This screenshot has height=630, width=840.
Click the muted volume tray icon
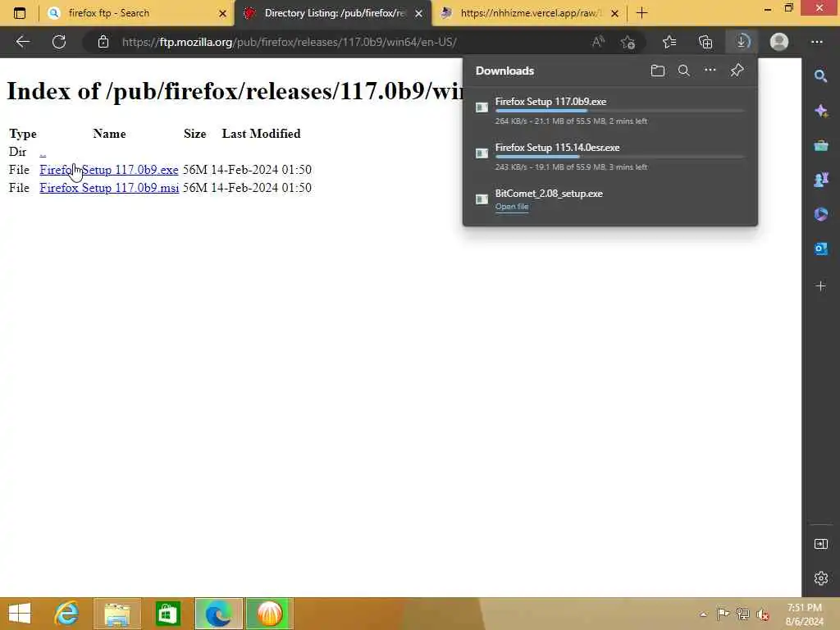[x=763, y=614]
